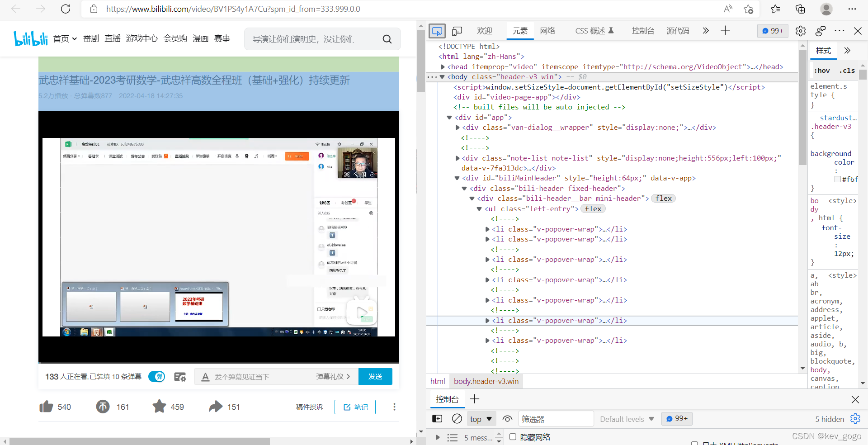The height and width of the screenshot is (445, 868).
Task: Open DevTools customize three-dots menu
Action: (x=840, y=31)
